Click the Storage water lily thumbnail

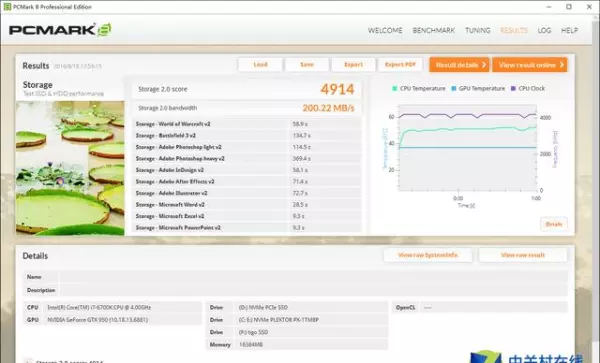point(70,168)
